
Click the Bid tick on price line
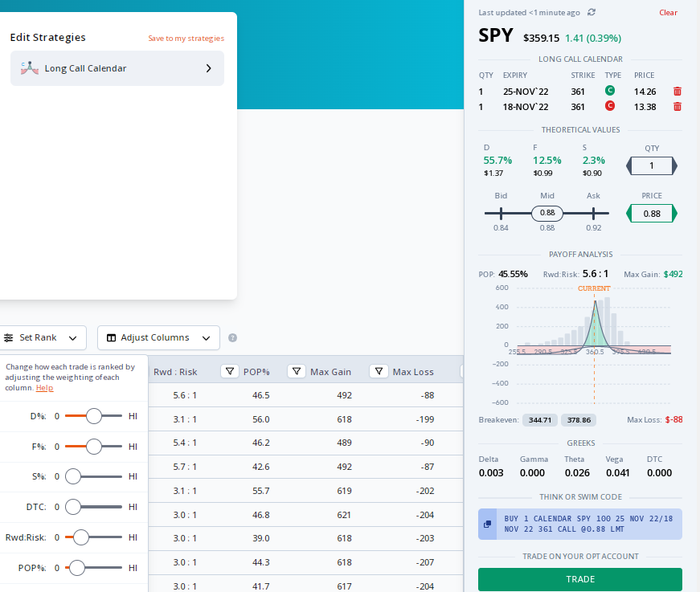point(501,213)
